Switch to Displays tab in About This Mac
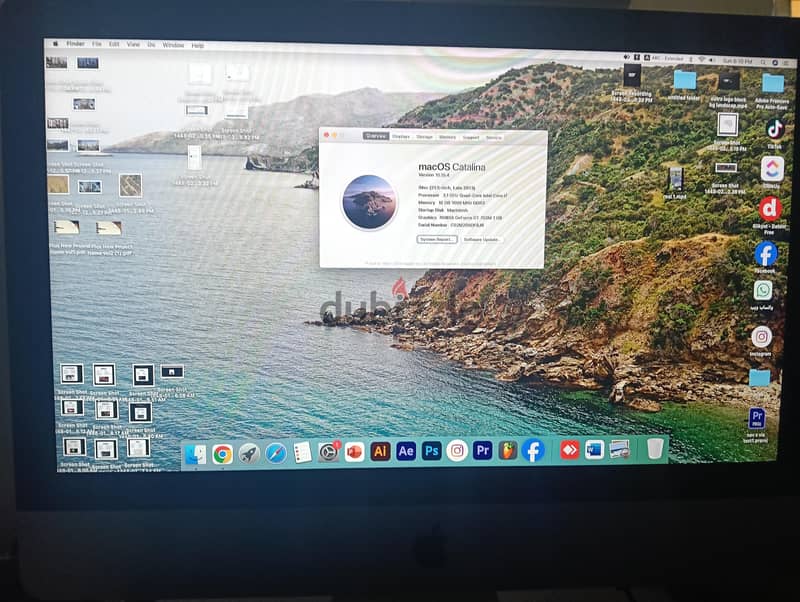 [401, 136]
